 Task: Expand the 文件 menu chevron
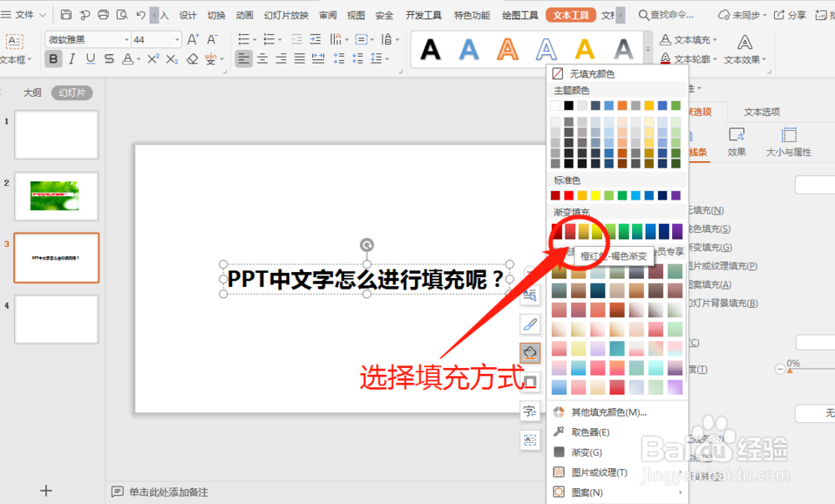coord(43,15)
